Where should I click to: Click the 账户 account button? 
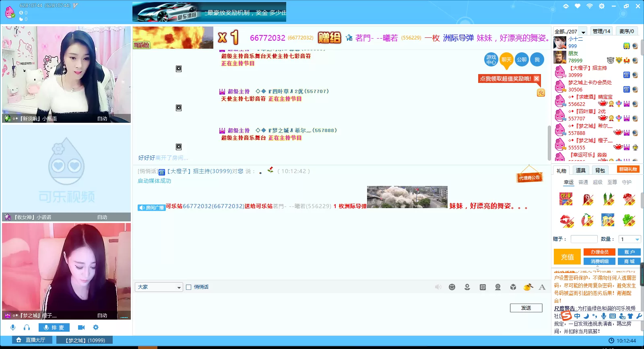629,252
